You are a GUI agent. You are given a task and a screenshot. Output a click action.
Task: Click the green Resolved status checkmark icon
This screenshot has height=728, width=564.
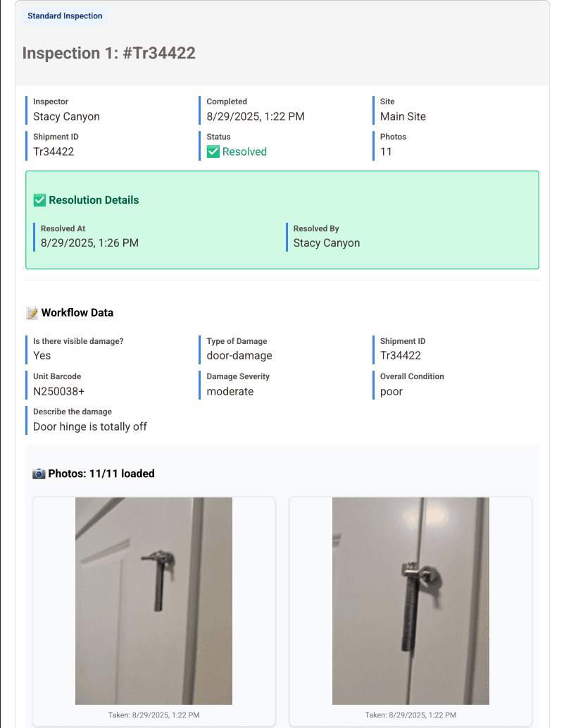click(213, 152)
